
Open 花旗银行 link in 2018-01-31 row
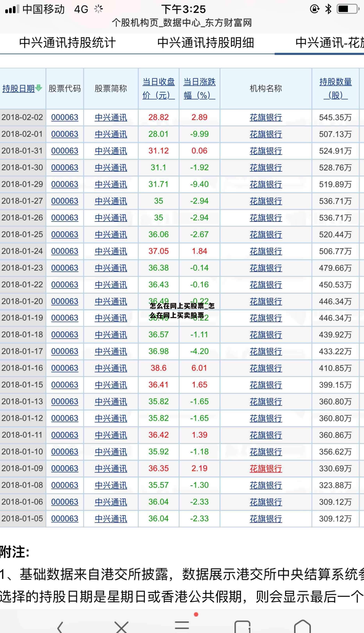point(266,151)
